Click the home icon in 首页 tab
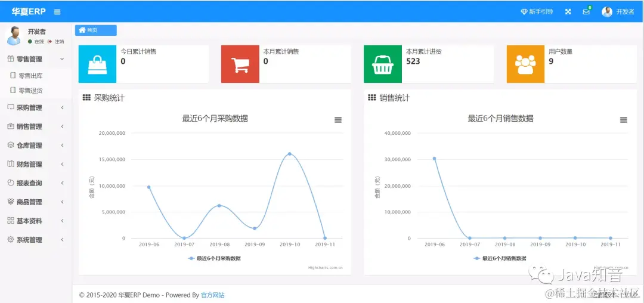 pos(82,30)
